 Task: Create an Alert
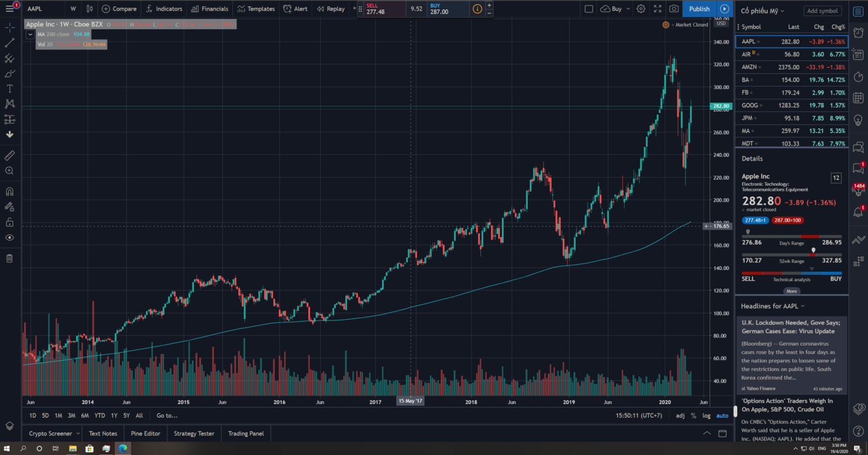(x=295, y=9)
